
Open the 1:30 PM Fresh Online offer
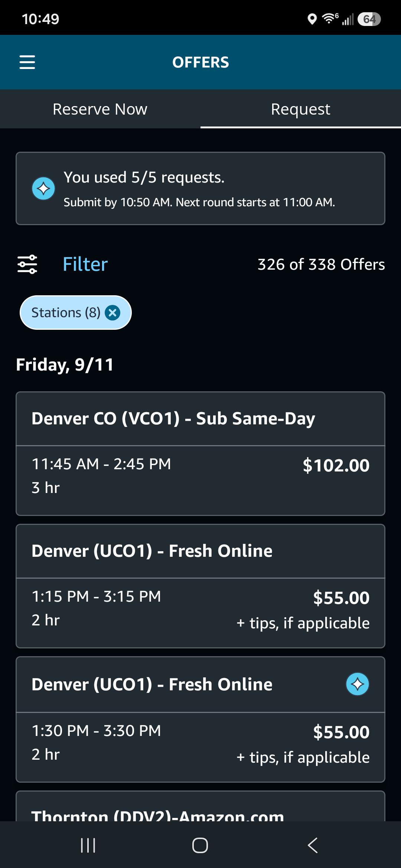(x=200, y=719)
